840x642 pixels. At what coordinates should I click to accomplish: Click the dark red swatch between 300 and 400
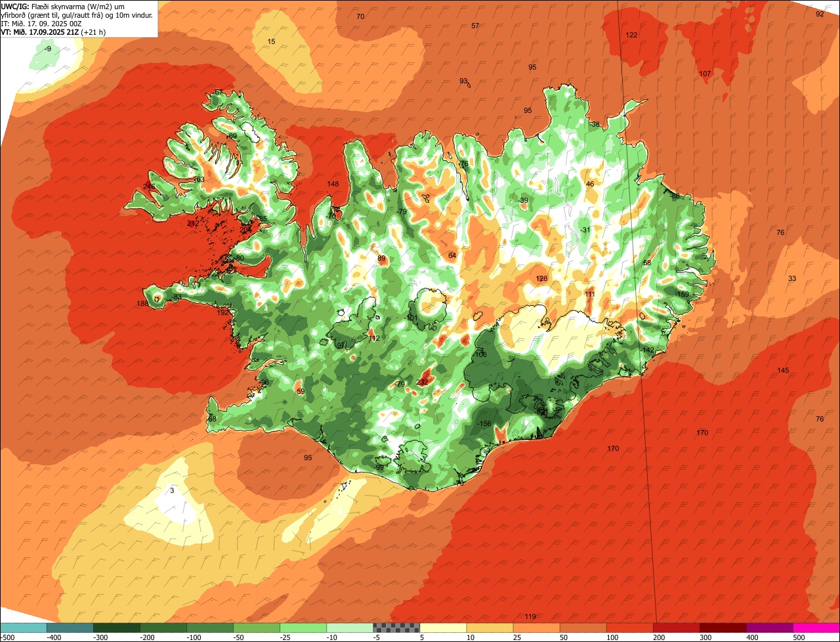[x=723, y=628]
